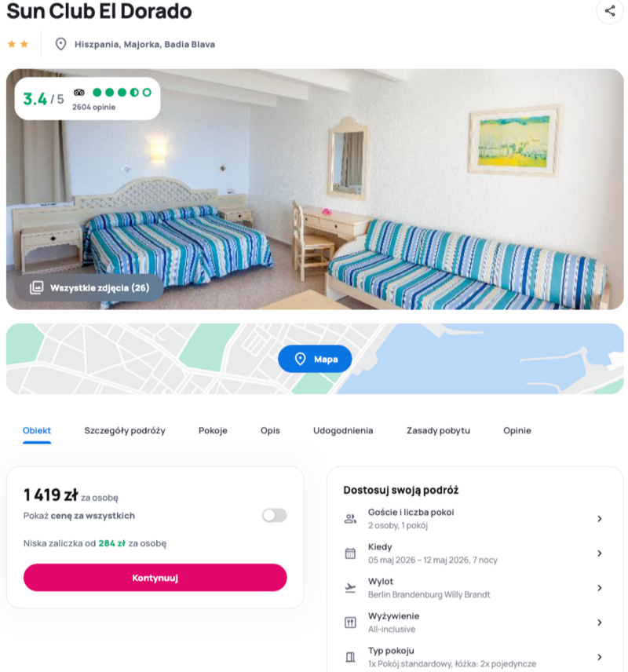This screenshot has height=672, width=628.
Task: Expand the Kiedy dates chevron
Action: pos(600,553)
